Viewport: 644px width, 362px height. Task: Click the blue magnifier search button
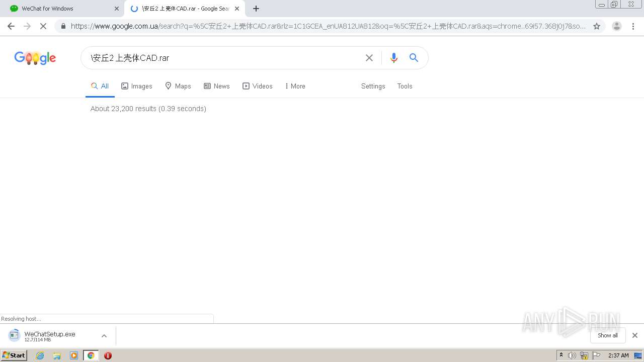coord(414,58)
